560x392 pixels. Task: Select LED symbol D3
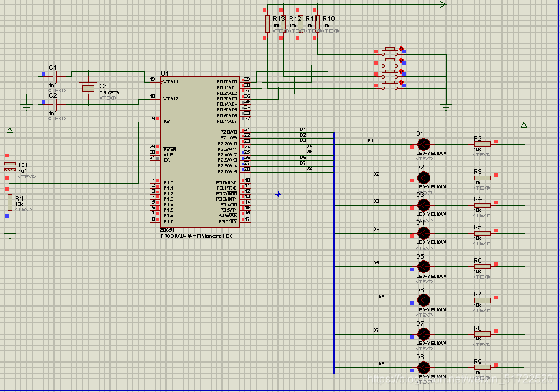pos(423,206)
